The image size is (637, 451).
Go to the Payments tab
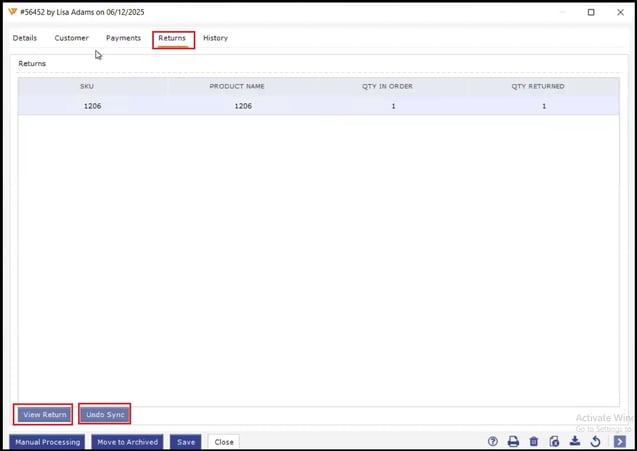tap(123, 38)
